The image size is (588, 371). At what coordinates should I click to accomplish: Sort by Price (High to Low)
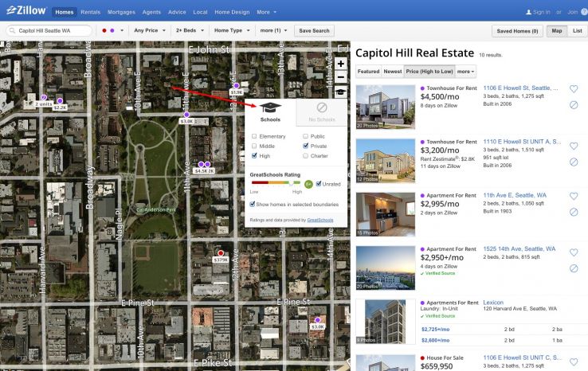(429, 71)
